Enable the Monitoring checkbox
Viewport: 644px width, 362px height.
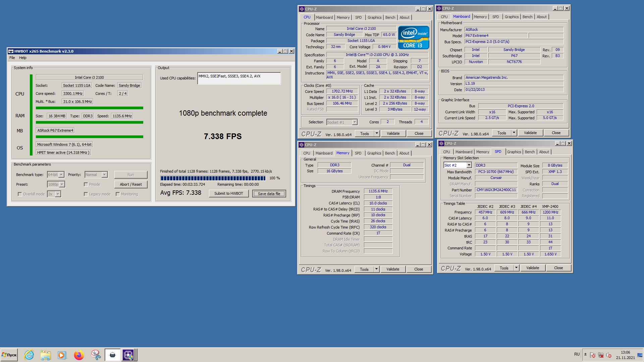118,194
